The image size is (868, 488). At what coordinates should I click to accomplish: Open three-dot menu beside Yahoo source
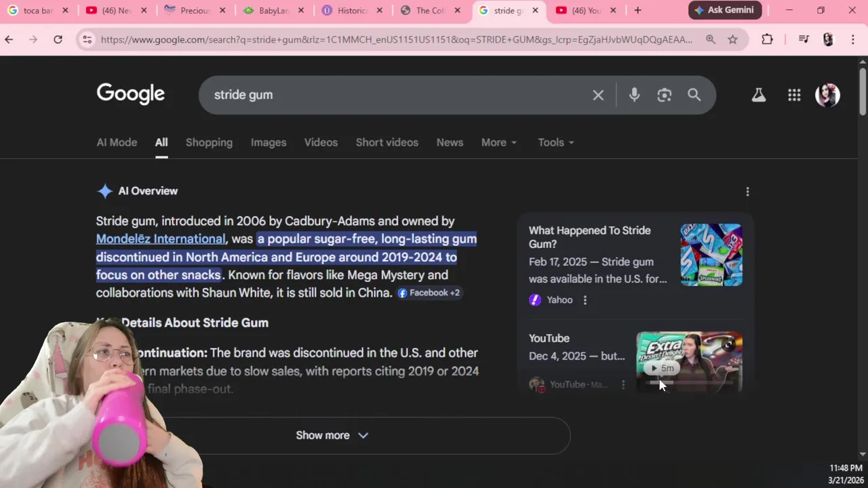[585, 300]
